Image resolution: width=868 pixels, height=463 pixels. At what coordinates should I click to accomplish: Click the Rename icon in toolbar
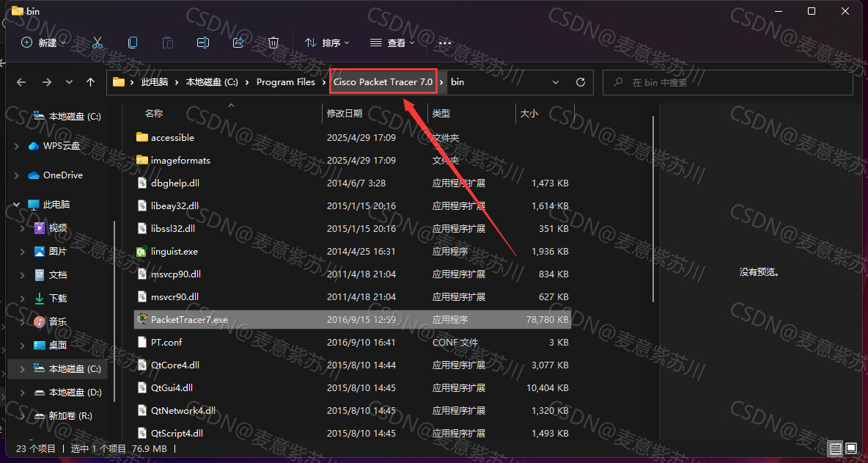[x=203, y=43]
